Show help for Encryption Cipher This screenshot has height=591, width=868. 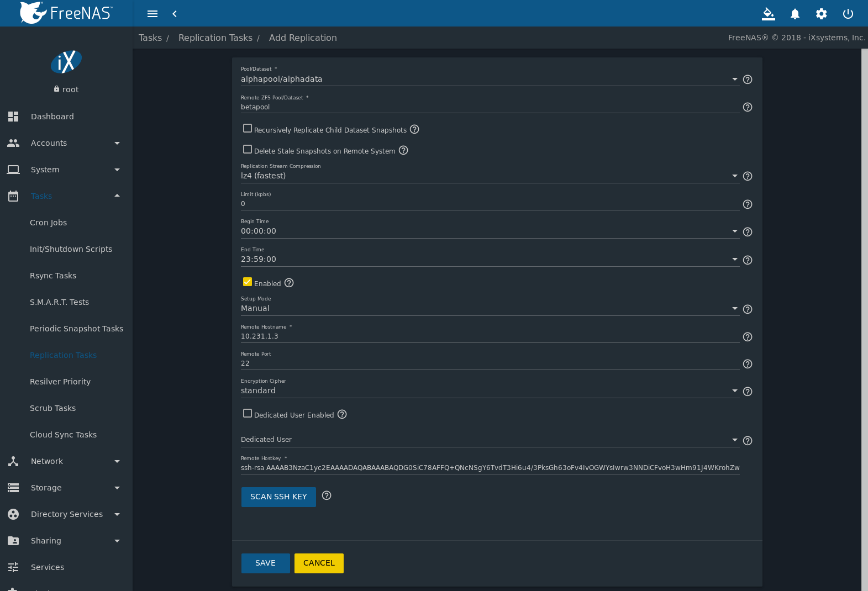pos(748,392)
